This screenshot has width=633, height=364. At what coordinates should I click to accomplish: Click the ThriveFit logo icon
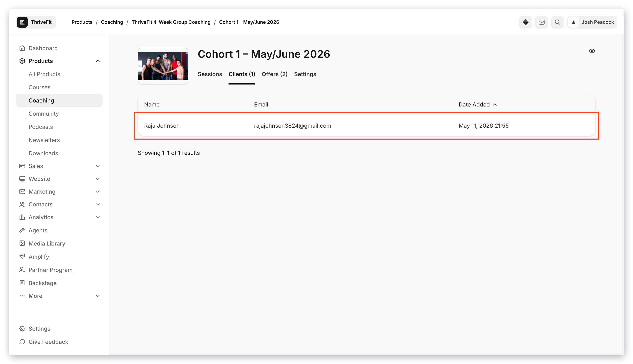pos(22,22)
